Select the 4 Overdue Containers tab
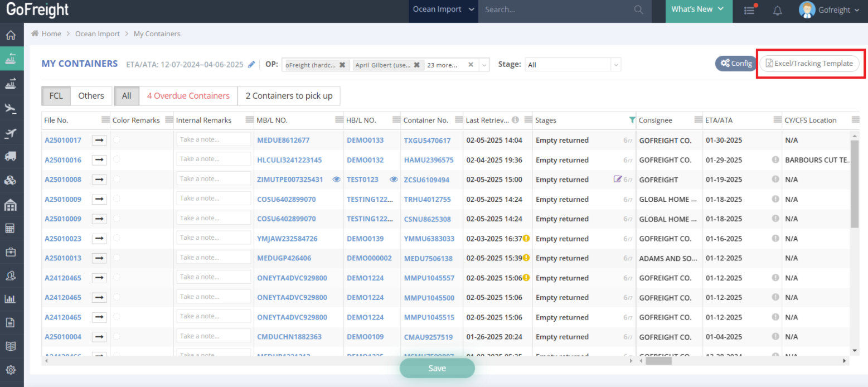Image resolution: width=868 pixels, height=387 pixels. 188,96
